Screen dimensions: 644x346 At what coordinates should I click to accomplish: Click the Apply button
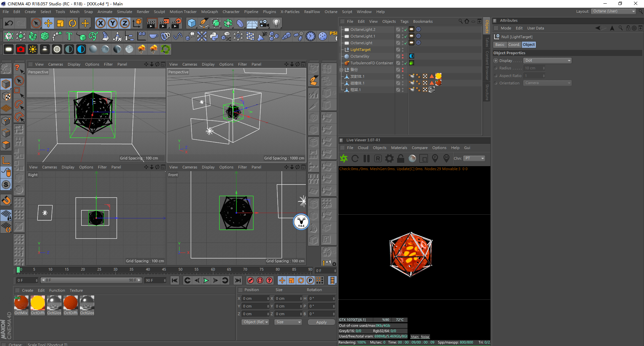321,322
